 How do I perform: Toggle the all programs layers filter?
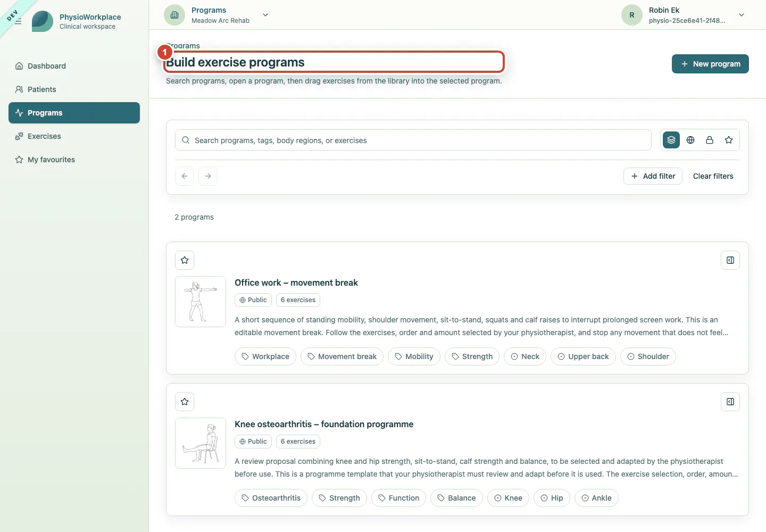pyautogui.click(x=671, y=140)
